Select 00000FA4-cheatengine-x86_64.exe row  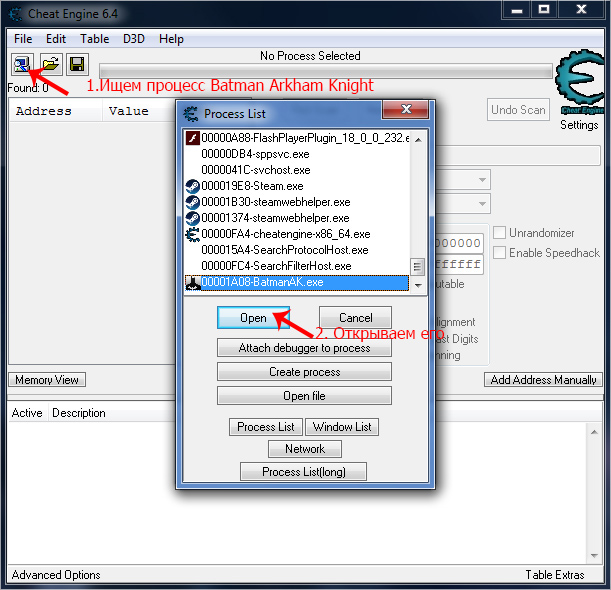[297, 234]
